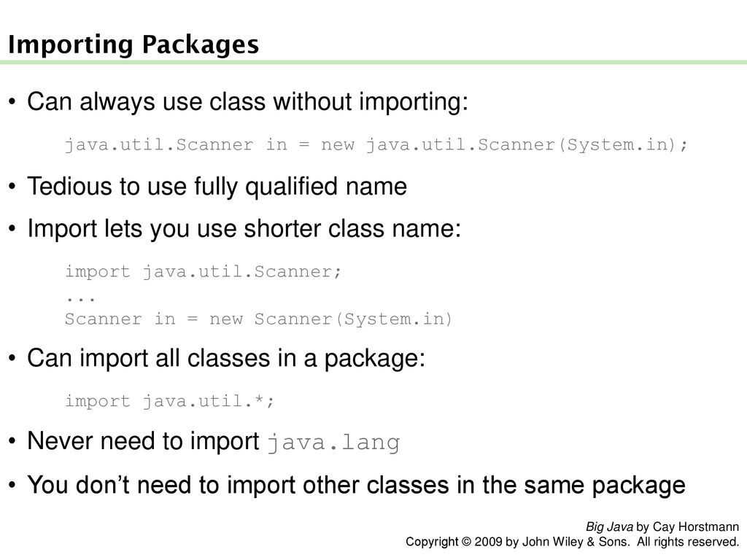Click 'Can import all classes in a package' bullet

226,359
